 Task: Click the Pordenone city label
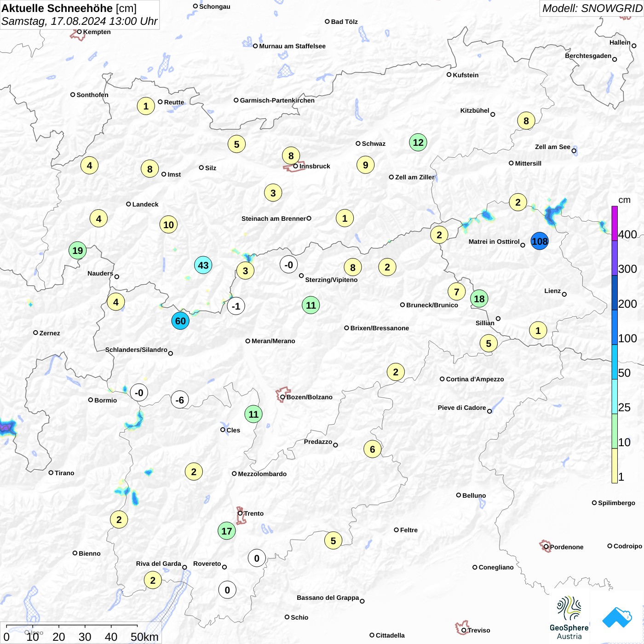567,547
